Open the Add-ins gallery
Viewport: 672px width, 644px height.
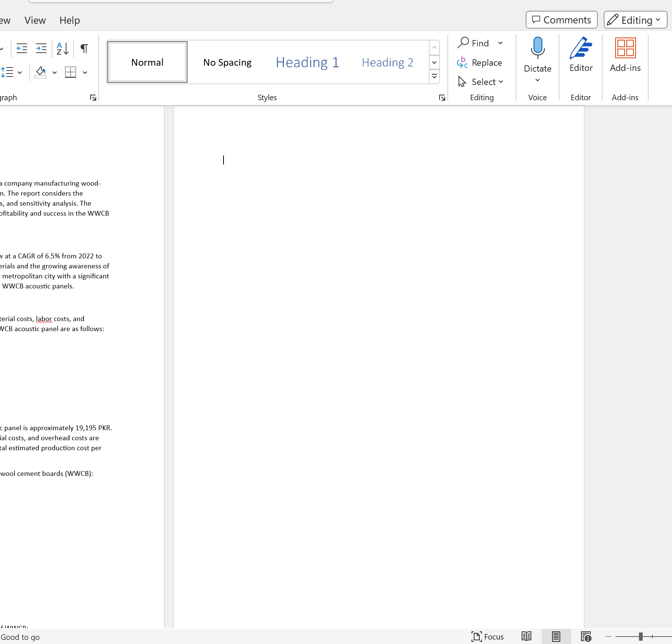(625, 55)
